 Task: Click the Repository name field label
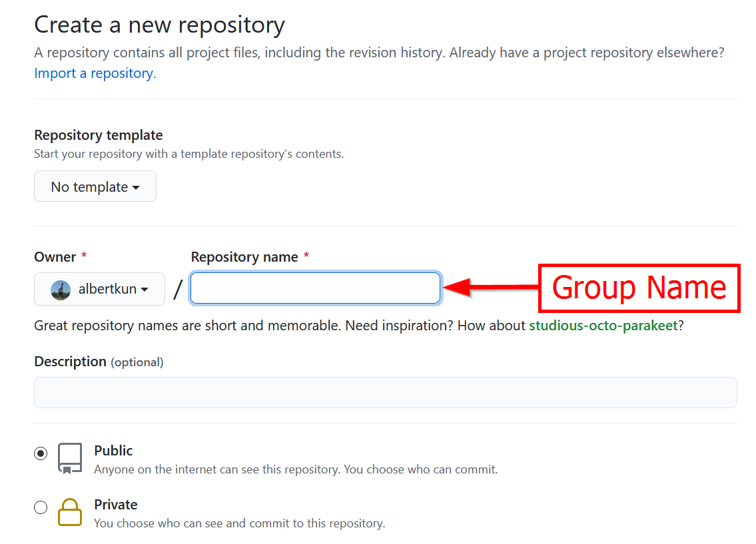coord(244,257)
